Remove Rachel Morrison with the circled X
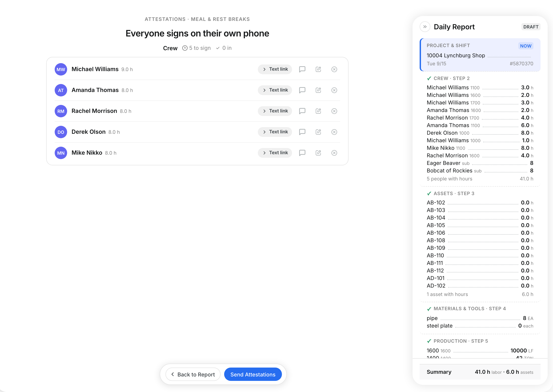The image size is (553, 392). pyautogui.click(x=334, y=111)
